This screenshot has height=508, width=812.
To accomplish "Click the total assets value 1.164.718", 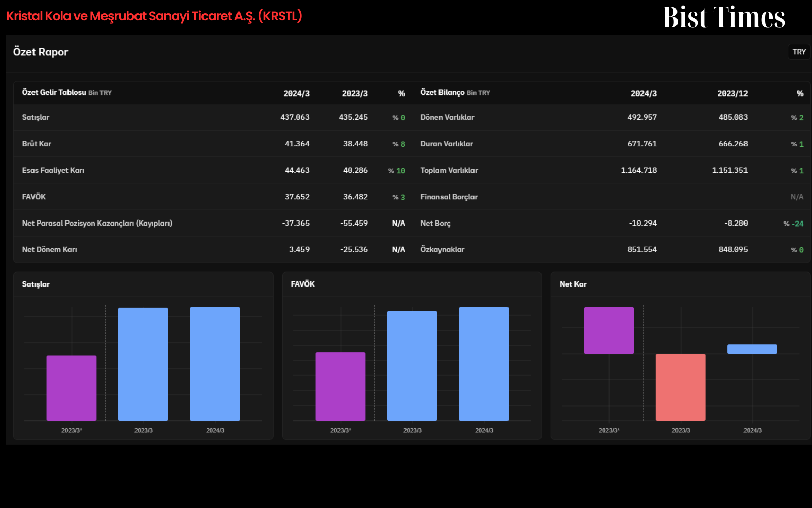I will point(638,170).
